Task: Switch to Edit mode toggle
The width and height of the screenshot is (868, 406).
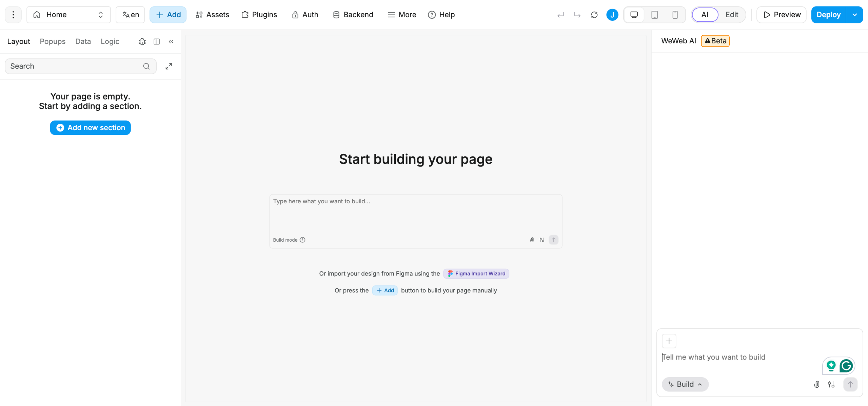Action: (731, 15)
